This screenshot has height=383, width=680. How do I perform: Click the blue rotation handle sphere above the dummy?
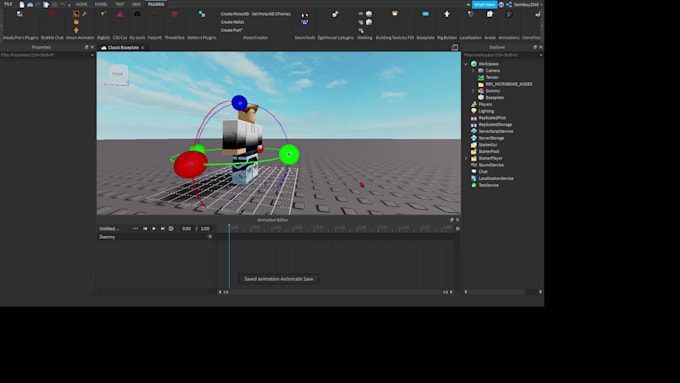[239, 103]
